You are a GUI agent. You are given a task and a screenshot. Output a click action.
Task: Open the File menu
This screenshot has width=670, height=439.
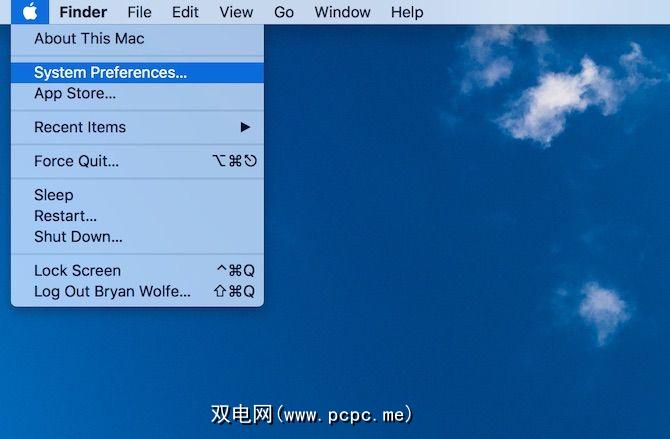[x=139, y=12]
